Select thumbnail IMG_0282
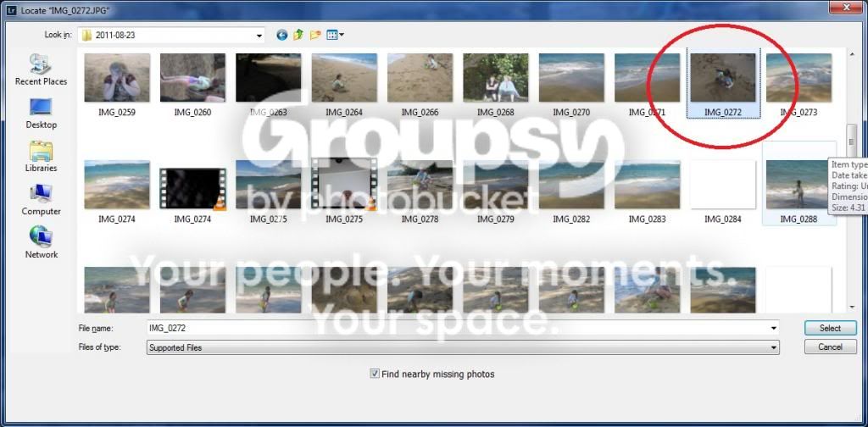868x427 pixels. click(572, 185)
